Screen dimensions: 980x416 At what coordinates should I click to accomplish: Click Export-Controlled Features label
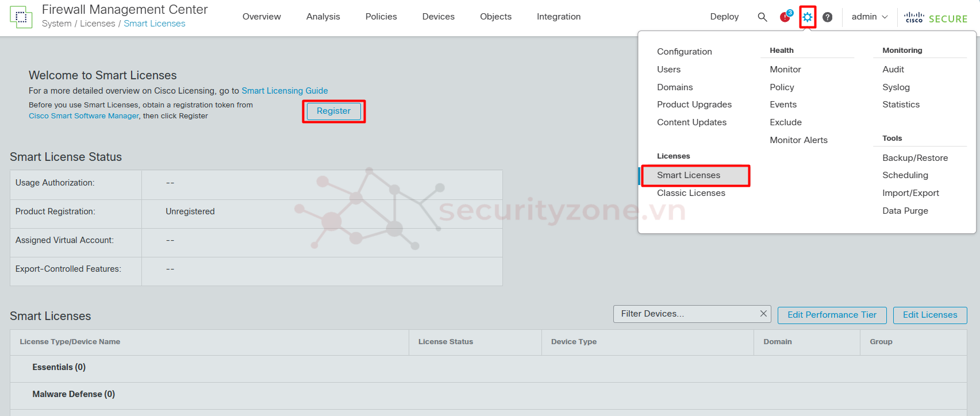(x=68, y=269)
